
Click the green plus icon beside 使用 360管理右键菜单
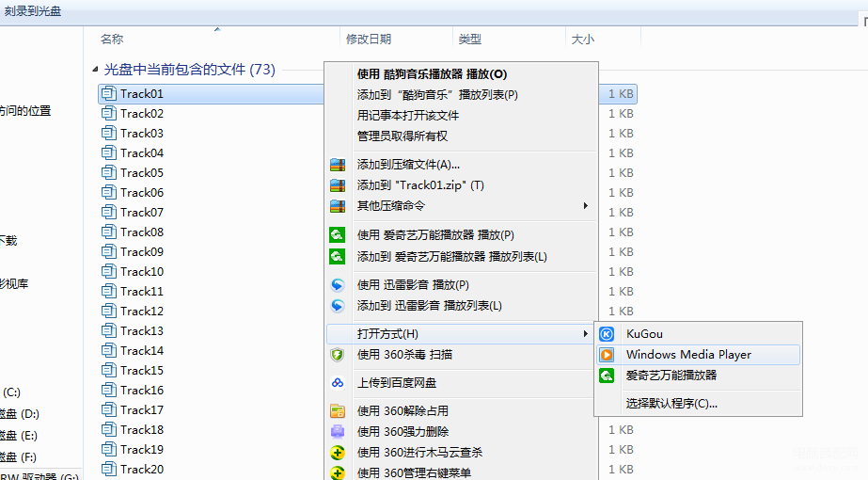pyautogui.click(x=338, y=472)
